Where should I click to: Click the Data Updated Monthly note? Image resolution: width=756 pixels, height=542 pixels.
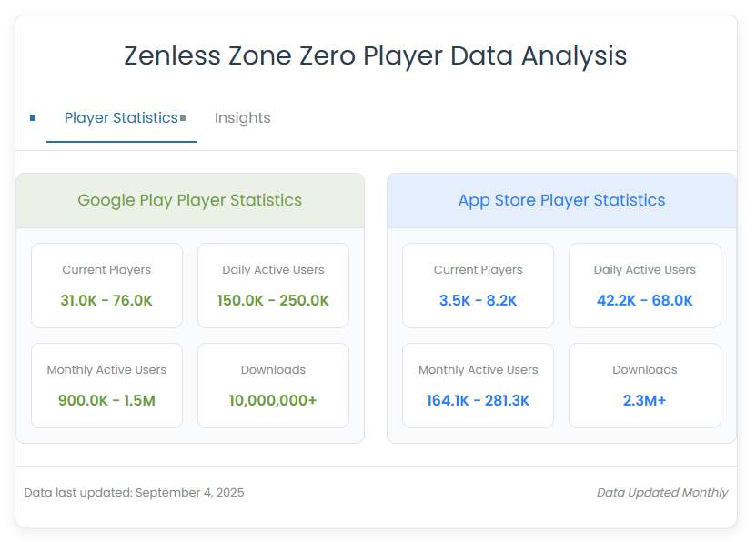point(662,493)
